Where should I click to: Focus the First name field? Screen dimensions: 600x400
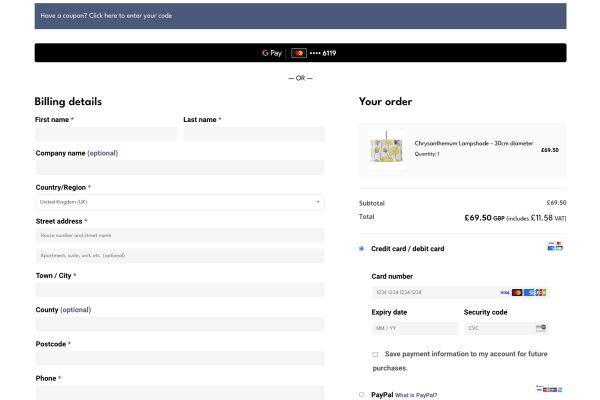106,134
